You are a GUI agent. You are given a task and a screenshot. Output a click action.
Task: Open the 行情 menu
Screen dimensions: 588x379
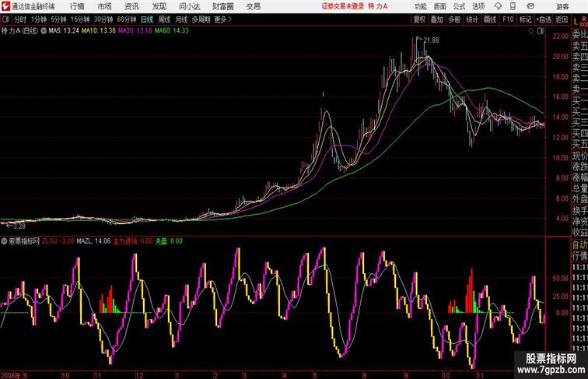[x=77, y=6]
